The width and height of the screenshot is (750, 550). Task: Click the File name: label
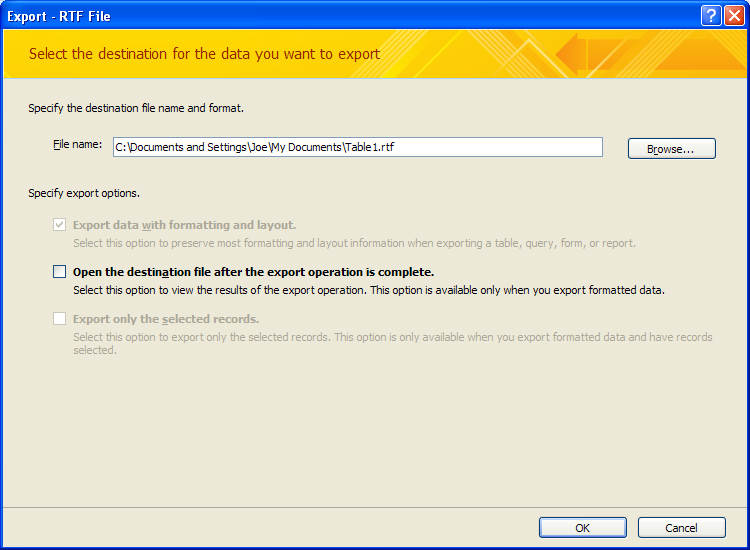coord(77,144)
